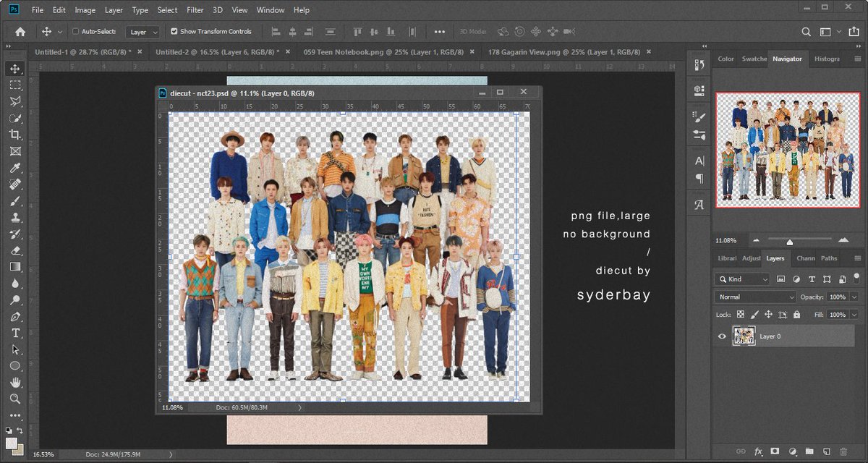Click the Layer 0 thumbnail
This screenshot has height=463, width=868.
744,336
